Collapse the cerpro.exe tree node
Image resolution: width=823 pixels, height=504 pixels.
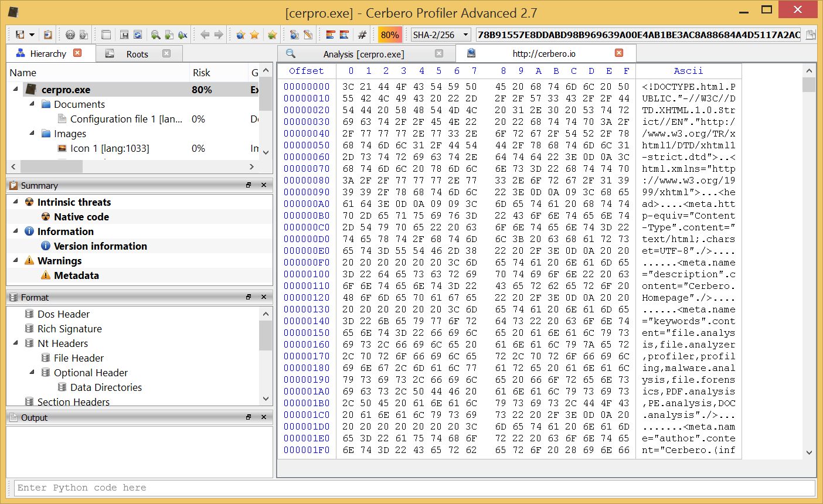tap(15, 89)
